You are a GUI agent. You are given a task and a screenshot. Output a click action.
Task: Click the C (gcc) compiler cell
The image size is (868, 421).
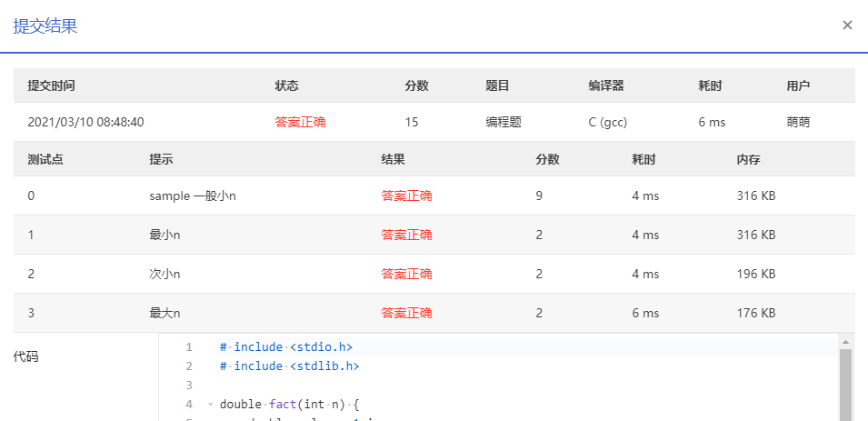coord(608,123)
